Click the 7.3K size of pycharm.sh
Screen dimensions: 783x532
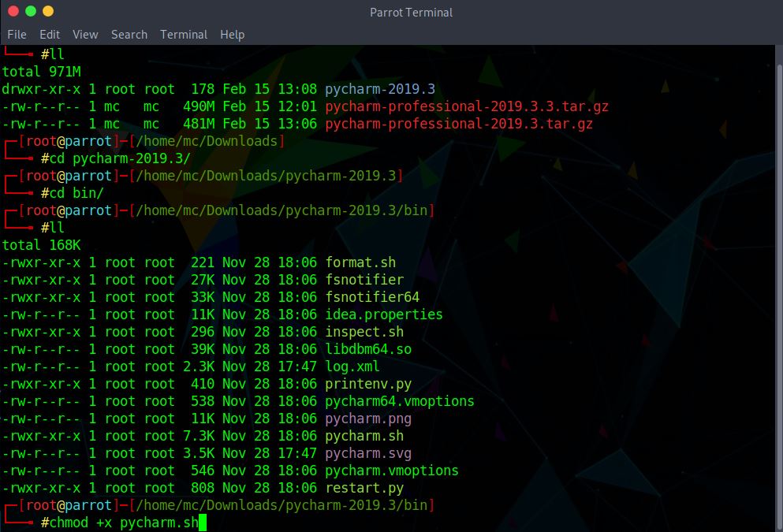point(199,436)
